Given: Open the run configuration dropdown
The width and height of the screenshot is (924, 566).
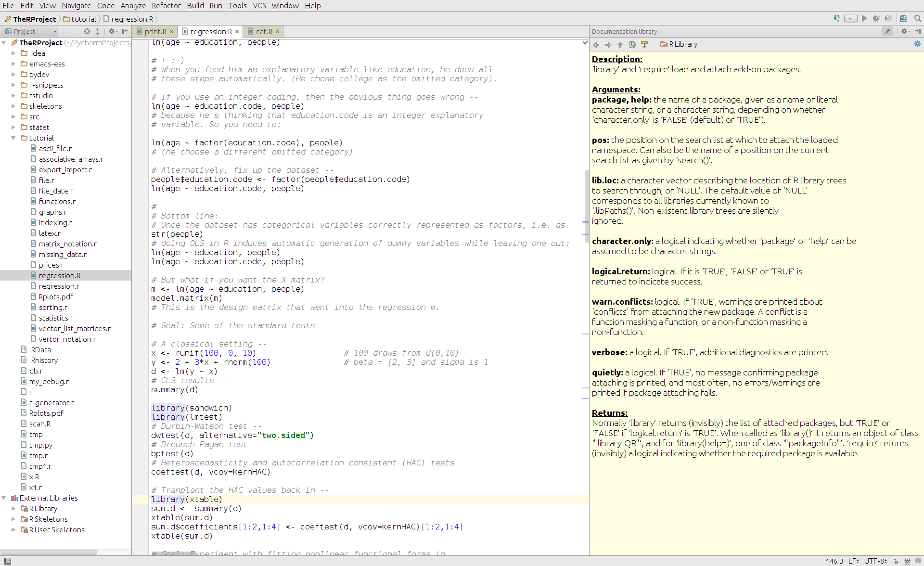Looking at the screenshot, I should pos(851,18).
